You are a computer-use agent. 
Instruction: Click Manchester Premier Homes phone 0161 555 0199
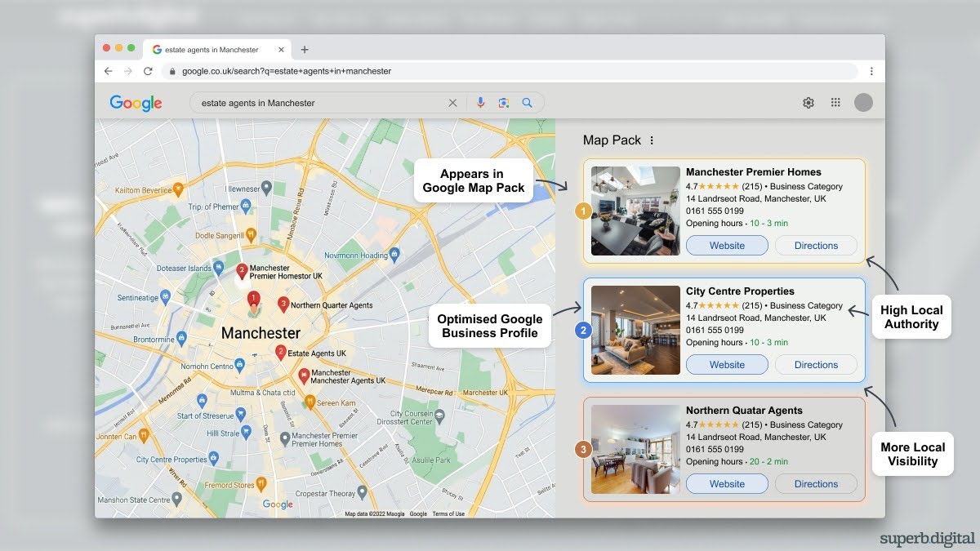point(715,211)
